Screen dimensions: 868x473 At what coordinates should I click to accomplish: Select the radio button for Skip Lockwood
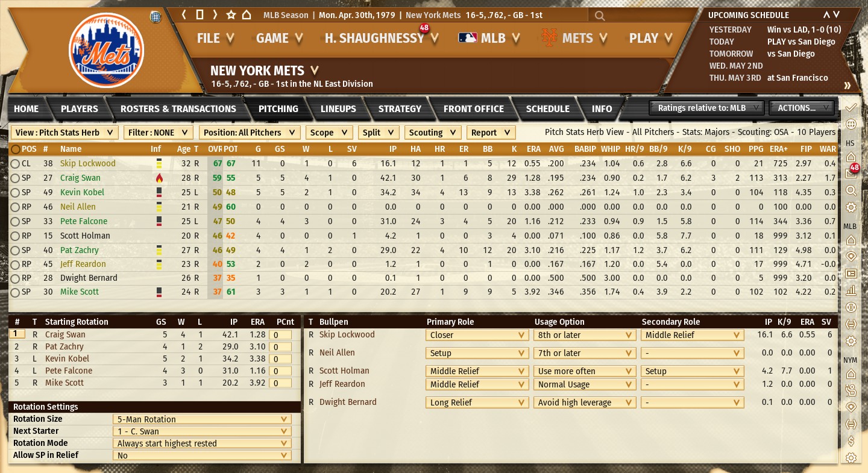(x=14, y=163)
